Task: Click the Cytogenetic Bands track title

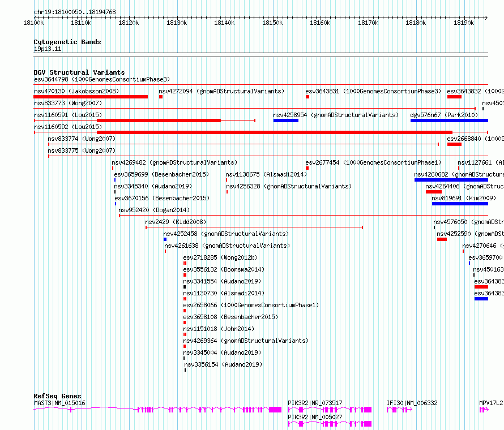Action: [67, 42]
